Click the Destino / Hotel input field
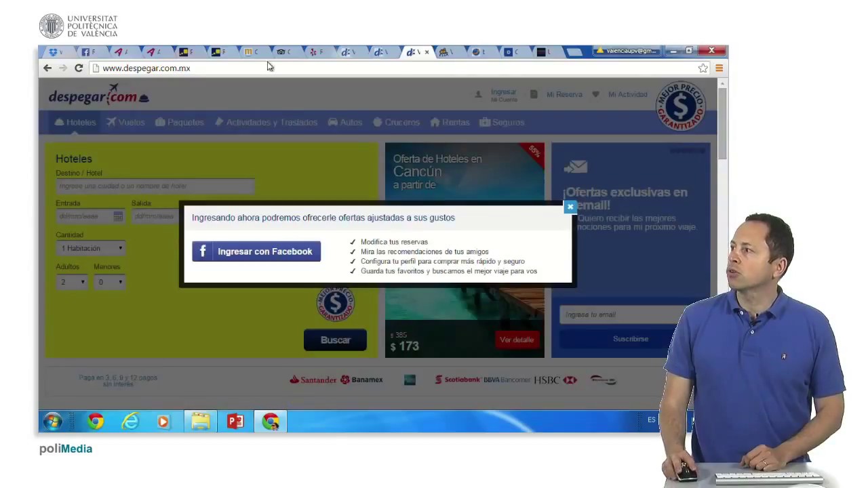This screenshot has width=868, height=488. tap(155, 186)
